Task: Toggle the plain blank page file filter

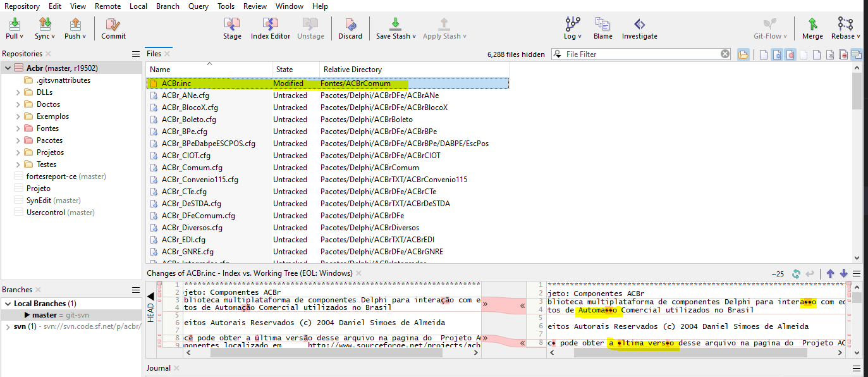Action: click(x=764, y=54)
